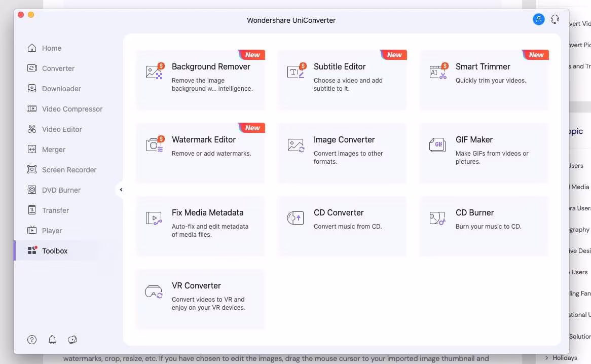Image resolution: width=591 pixels, height=364 pixels.
Task: Click the Home house icon in sidebar
Action: (32, 48)
